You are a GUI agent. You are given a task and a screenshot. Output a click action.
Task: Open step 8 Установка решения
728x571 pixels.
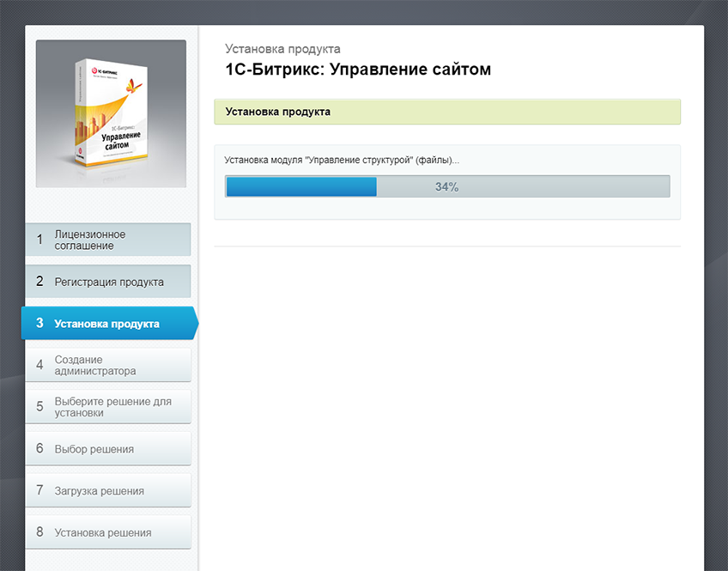coord(108,532)
